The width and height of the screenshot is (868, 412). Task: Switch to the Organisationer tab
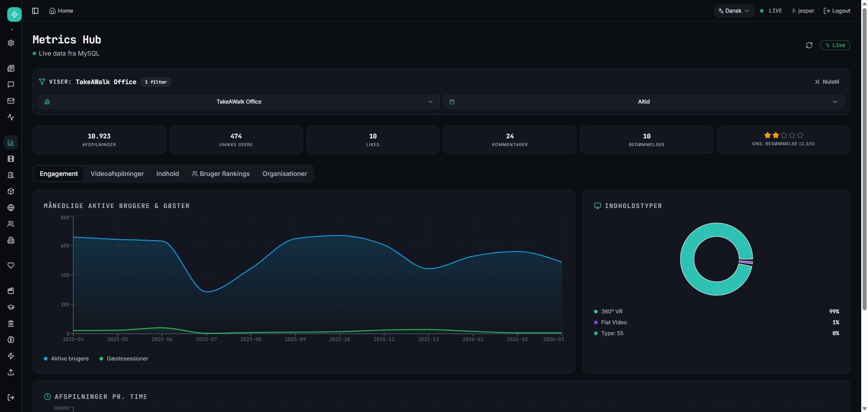coord(285,174)
